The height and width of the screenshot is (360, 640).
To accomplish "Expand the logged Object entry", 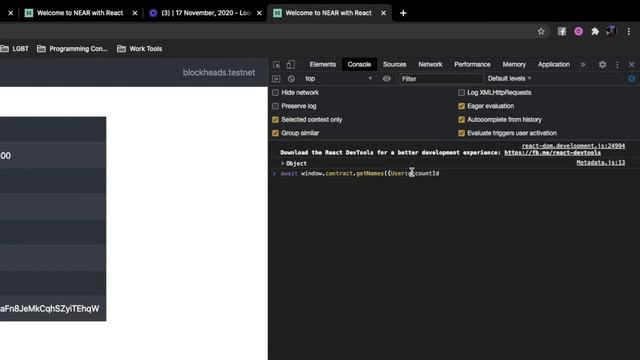I will pos(282,163).
